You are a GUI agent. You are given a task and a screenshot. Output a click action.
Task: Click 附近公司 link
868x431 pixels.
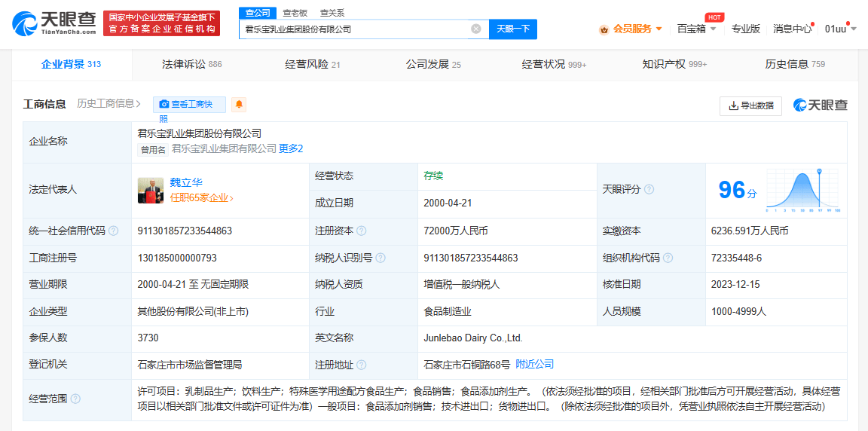pos(535,364)
